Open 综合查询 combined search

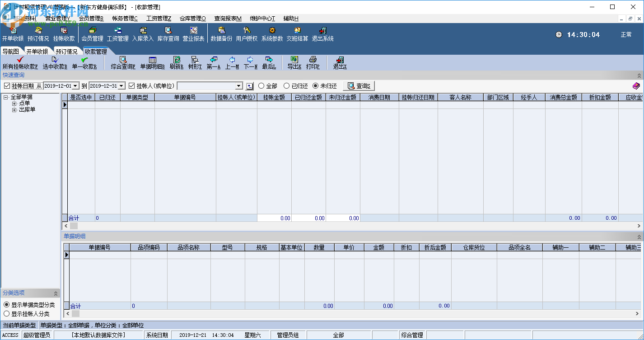click(x=123, y=63)
